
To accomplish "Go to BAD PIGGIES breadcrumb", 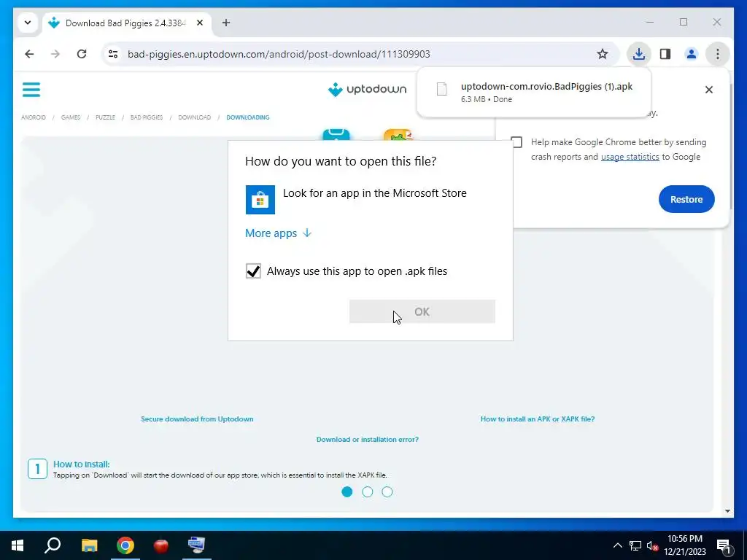I will (147, 117).
